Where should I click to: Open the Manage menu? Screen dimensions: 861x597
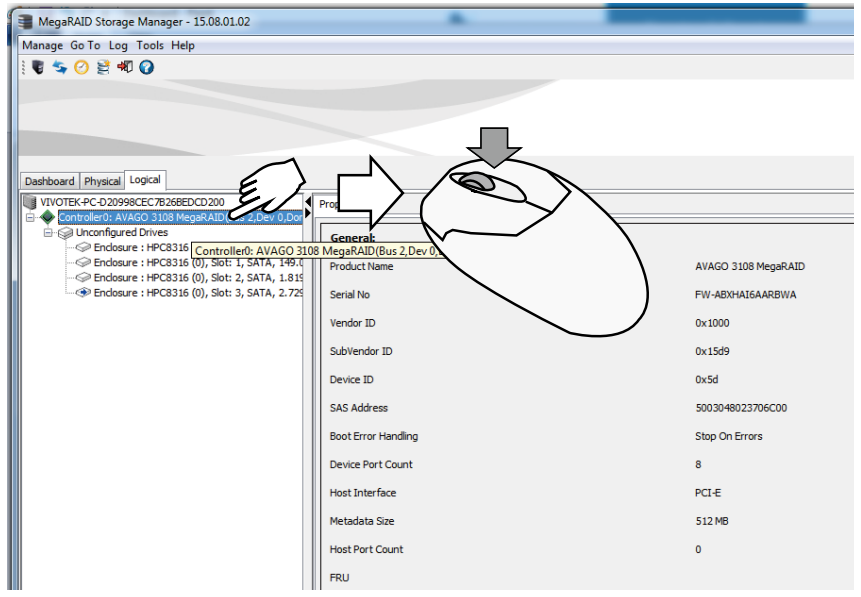[x=42, y=46]
